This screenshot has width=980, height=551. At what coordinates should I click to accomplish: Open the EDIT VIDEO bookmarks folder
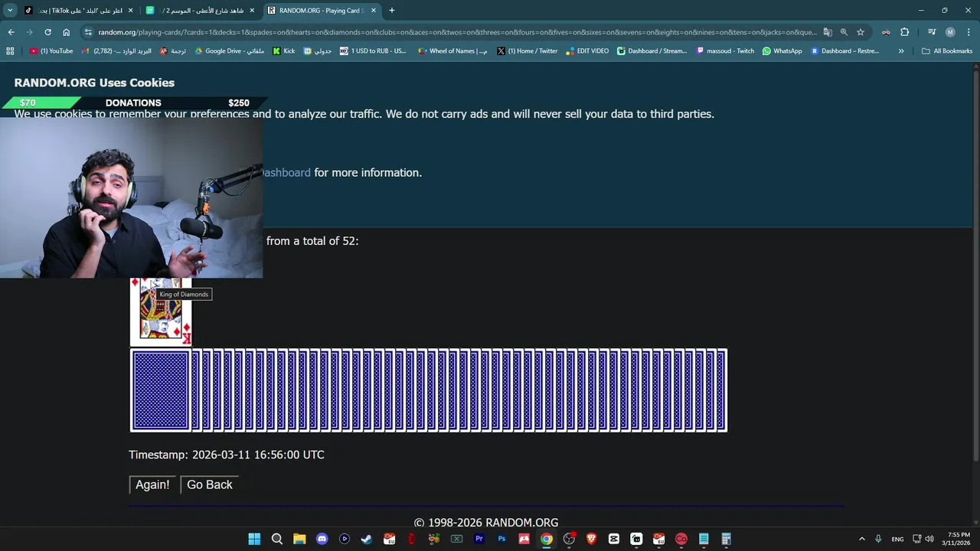click(x=587, y=51)
